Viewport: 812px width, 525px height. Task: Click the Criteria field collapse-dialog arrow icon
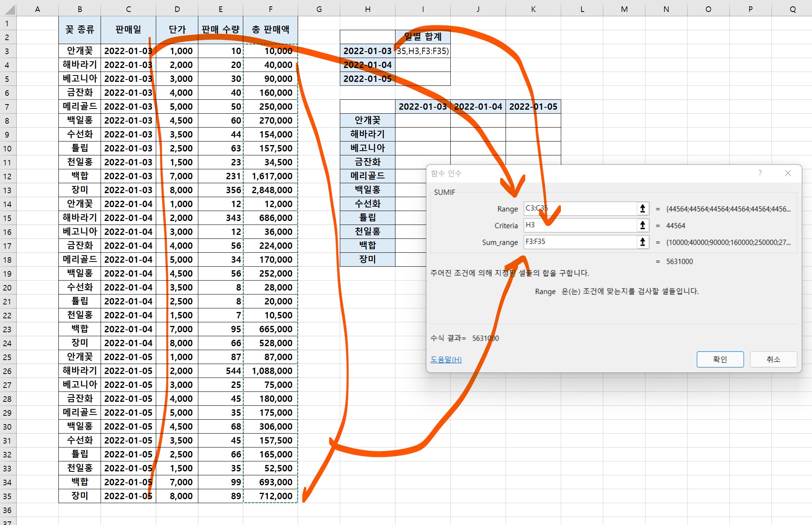tap(642, 225)
